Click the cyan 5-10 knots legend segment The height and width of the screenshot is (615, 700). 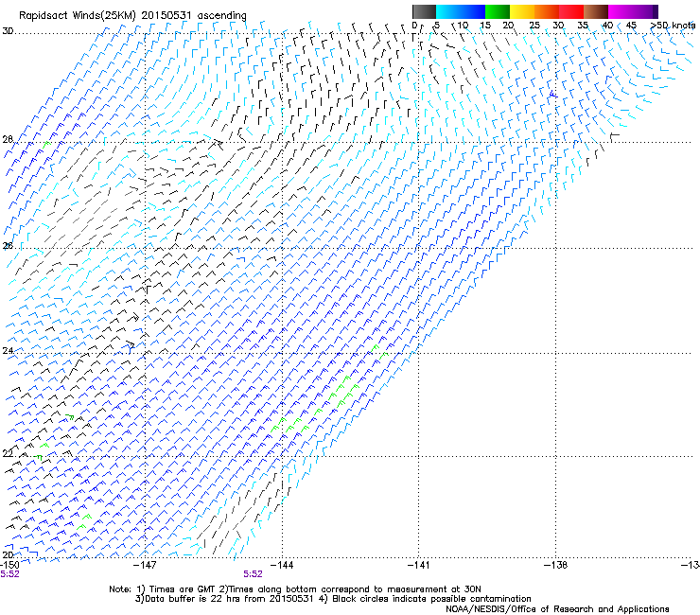tap(448, 11)
